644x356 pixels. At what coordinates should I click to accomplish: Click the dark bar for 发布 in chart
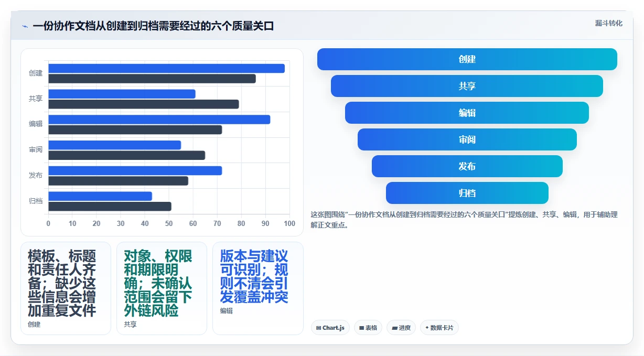click(x=119, y=181)
